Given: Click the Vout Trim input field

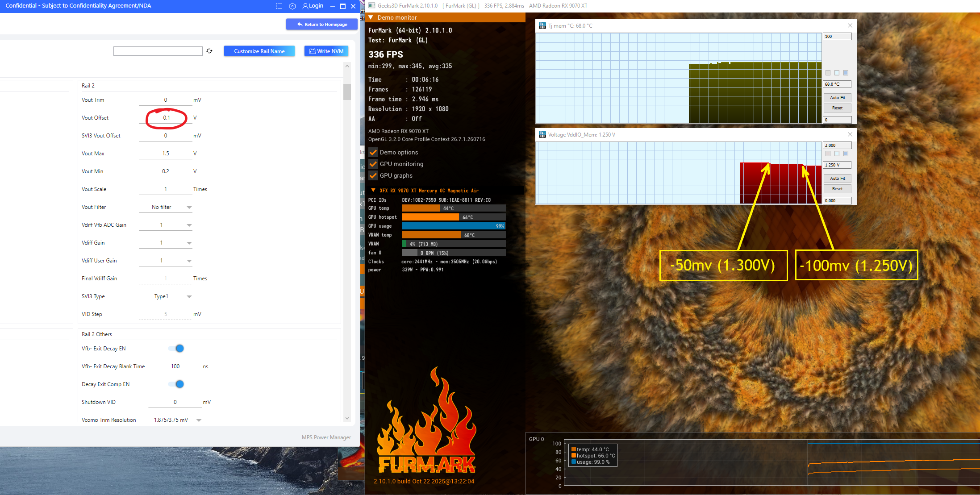Looking at the screenshot, I should 166,100.
